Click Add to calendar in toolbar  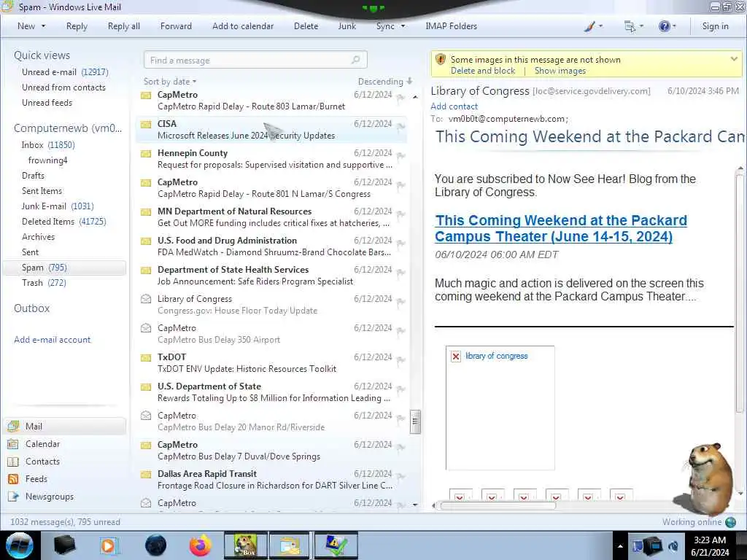(243, 26)
